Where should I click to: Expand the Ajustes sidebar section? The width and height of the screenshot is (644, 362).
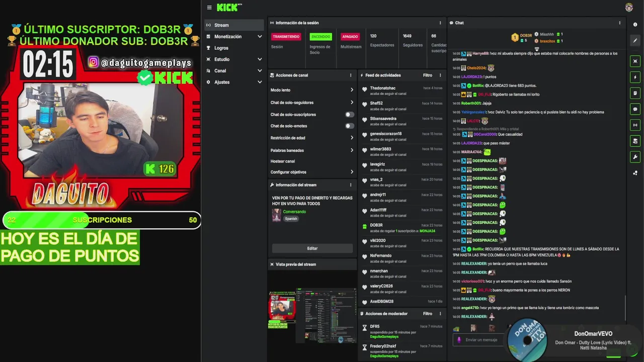(260, 82)
